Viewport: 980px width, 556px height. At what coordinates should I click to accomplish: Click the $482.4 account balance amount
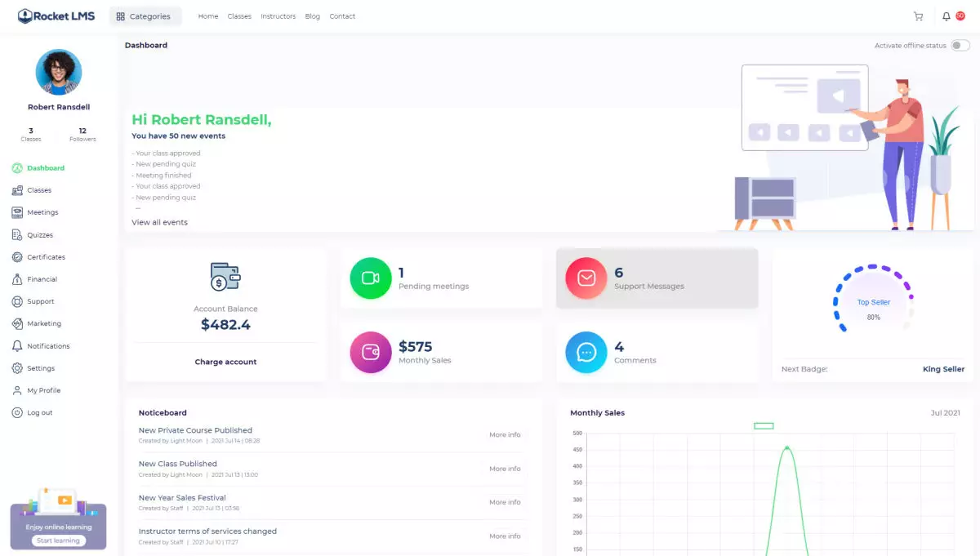tap(225, 325)
